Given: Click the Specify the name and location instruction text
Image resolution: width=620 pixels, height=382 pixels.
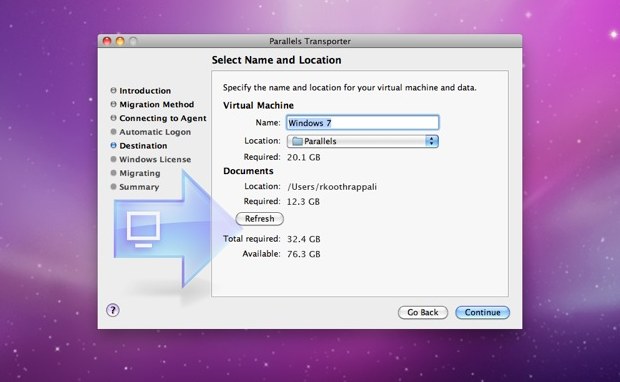Looking at the screenshot, I should [350, 88].
